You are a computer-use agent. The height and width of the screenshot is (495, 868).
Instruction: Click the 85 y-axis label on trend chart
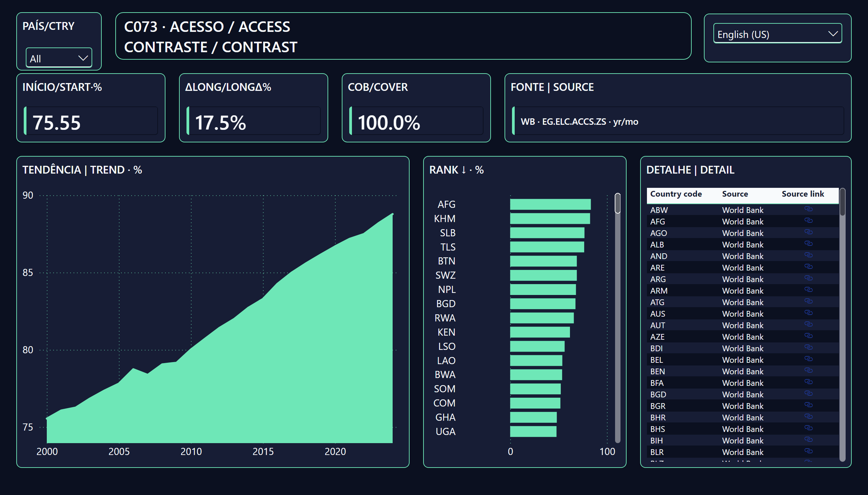pyautogui.click(x=28, y=273)
